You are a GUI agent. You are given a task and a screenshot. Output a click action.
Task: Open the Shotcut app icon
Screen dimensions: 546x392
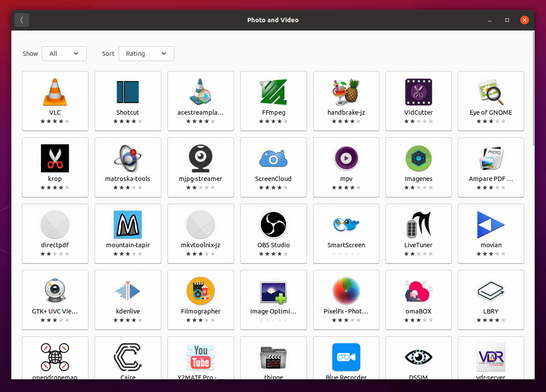128,92
